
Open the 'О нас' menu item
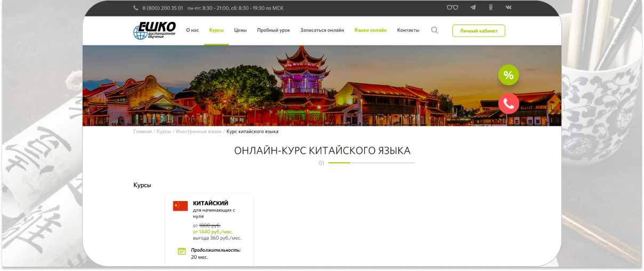click(x=192, y=30)
